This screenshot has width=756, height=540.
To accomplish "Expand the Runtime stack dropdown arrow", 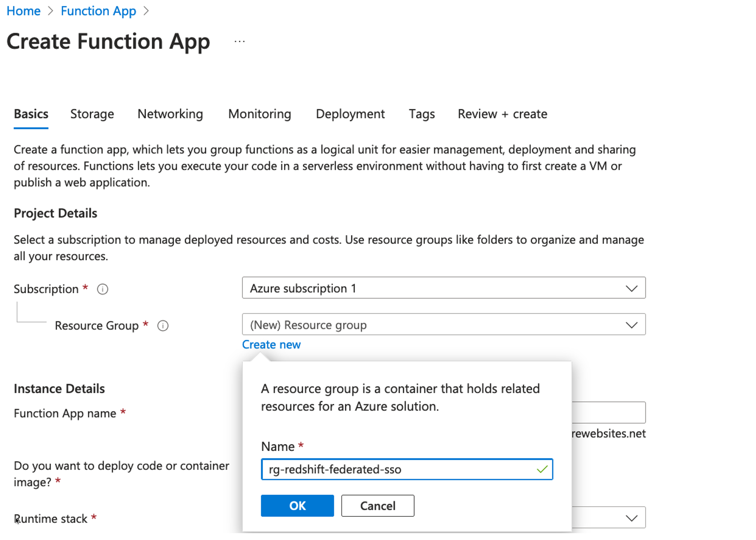I will coord(631,518).
